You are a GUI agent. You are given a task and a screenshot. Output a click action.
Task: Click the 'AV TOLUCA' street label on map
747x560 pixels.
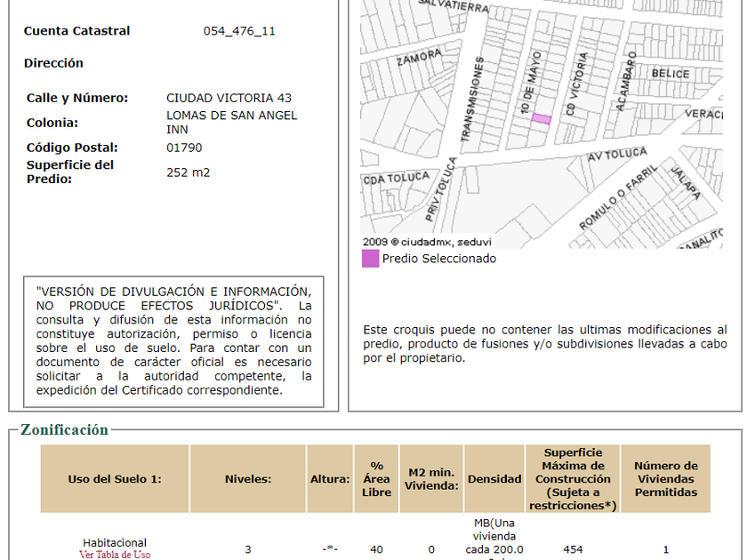[617, 155]
